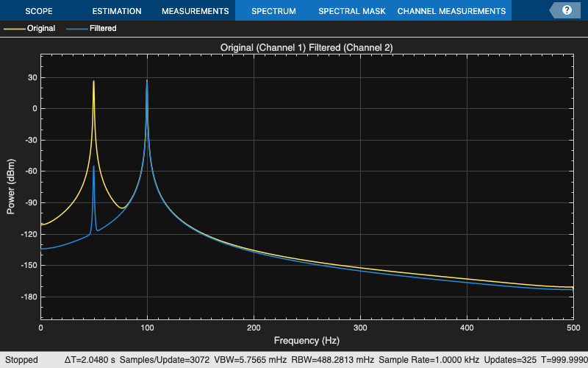The height and width of the screenshot is (368, 588).
Task: Click the 300 tick label on frequency axis
Action: coord(360,328)
